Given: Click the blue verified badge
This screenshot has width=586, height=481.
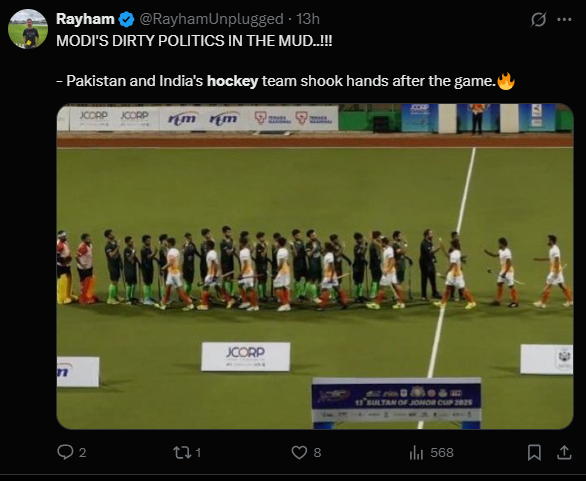Looking at the screenshot, I should 126,19.
